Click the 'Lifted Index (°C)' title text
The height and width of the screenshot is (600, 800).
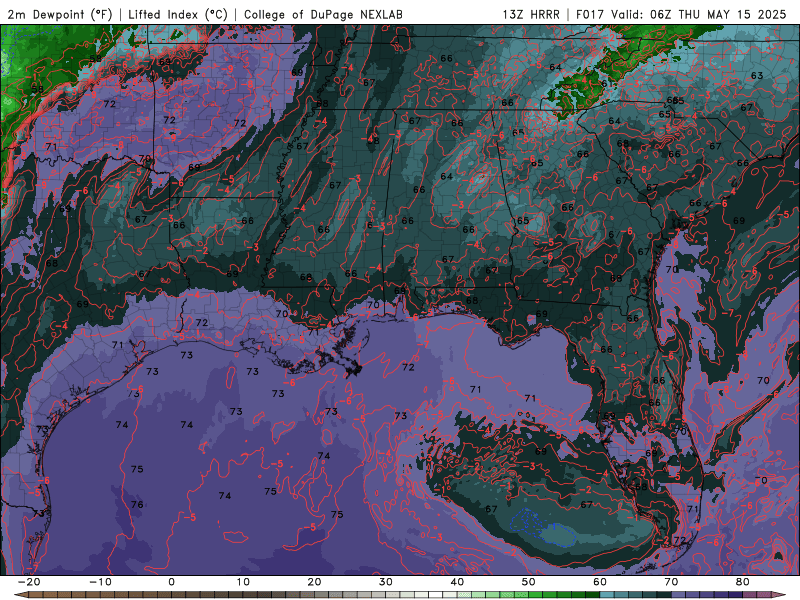pyautogui.click(x=178, y=14)
